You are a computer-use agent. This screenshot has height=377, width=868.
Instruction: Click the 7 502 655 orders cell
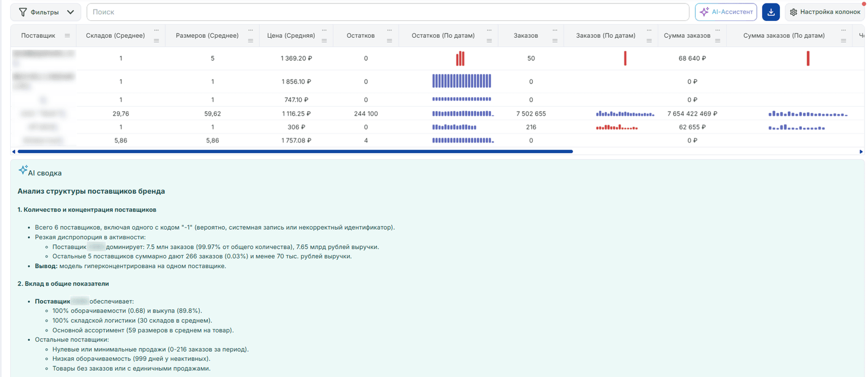click(x=531, y=113)
